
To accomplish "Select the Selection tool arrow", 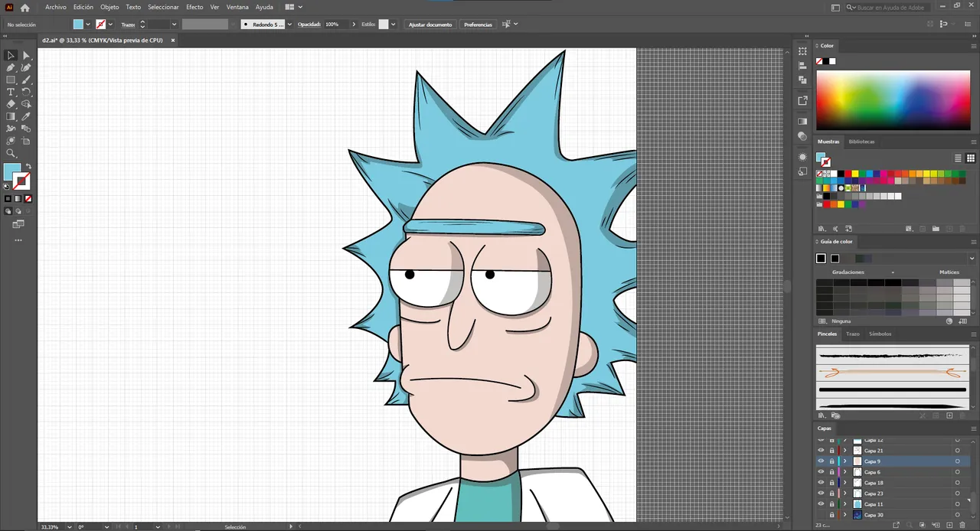I will [x=11, y=55].
